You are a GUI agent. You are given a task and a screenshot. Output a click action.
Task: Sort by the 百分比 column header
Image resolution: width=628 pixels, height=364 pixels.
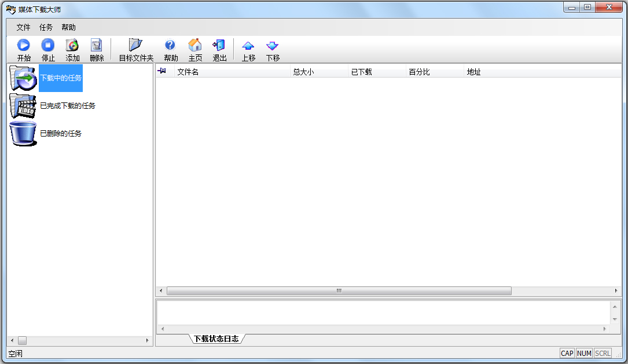coord(435,72)
